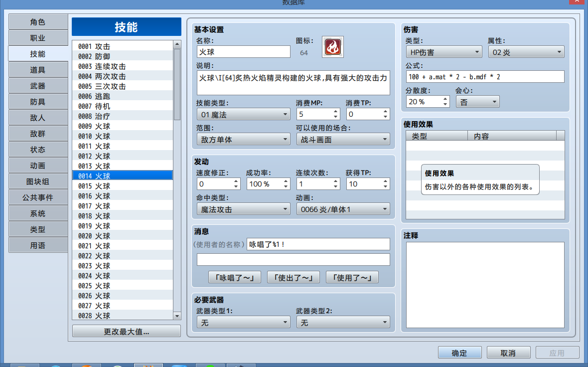The height and width of the screenshot is (367, 588).
Task: Go to the 敌人 tab
Action: click(x=38, y=118)
